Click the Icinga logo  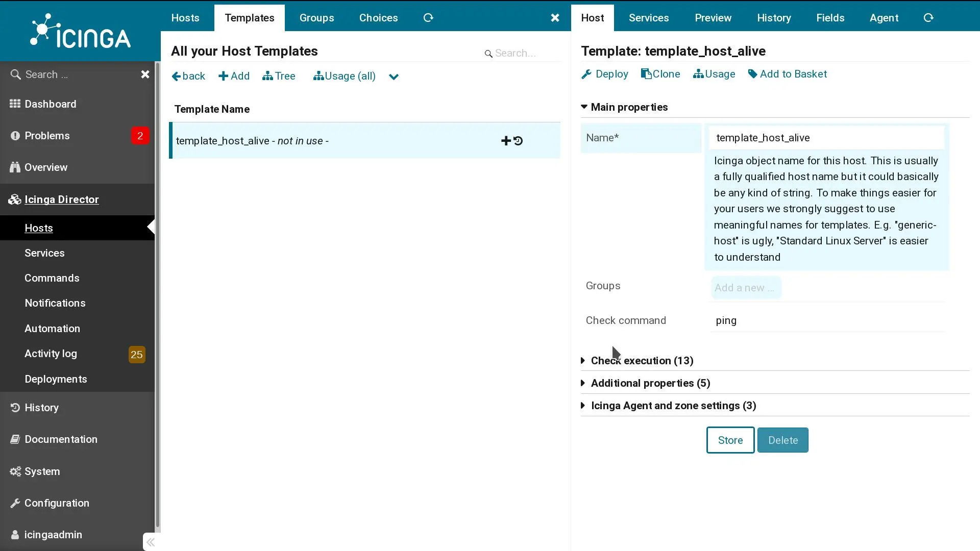coord(80,31)
